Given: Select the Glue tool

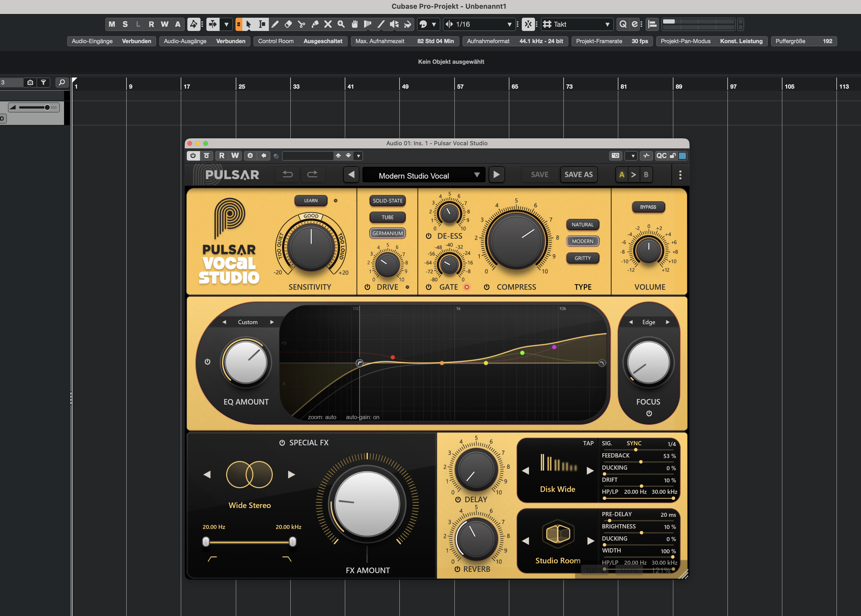Looking at the screenshot, I should point(315,24).
